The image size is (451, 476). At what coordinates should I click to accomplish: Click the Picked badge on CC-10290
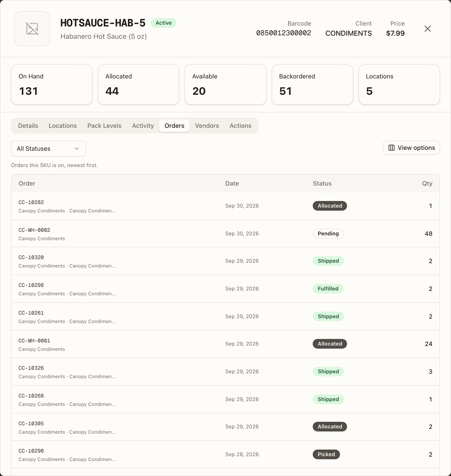pyautogui.click(x=326, y=454)
